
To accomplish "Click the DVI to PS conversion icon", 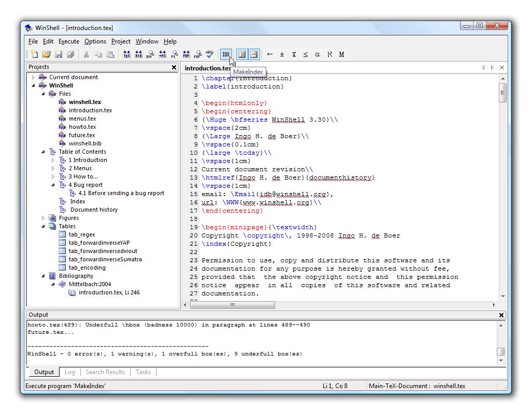I will coord(162,54).
